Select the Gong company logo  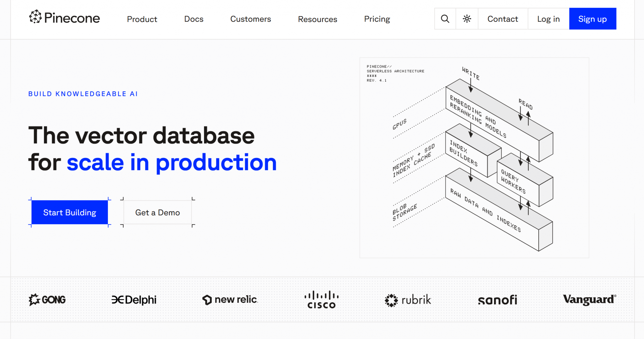tap(47, 299)
